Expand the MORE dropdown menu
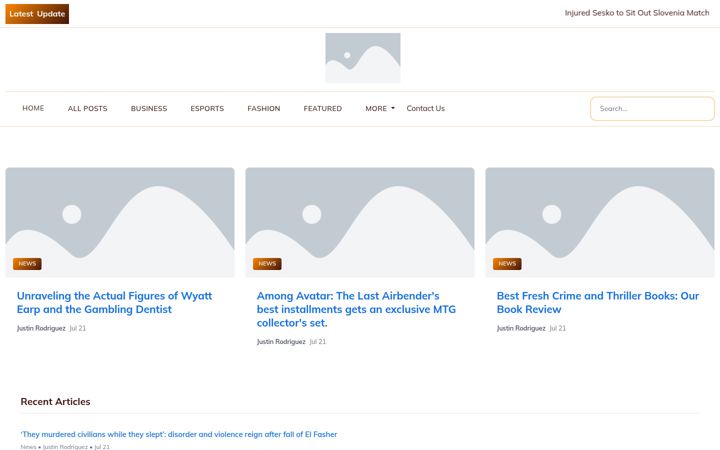The height and width of the screenshot is (450, 720). tap(380, 108)
